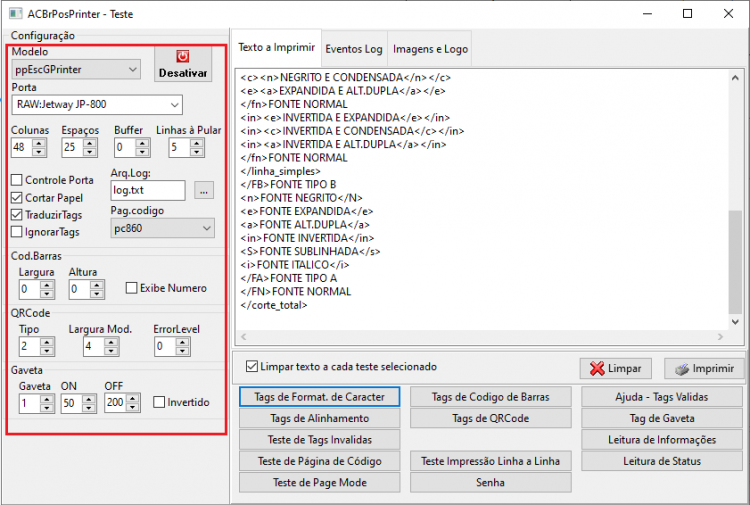The image size is (750, 505).
Task: Click the Tags de QRCode button
Action: coord(491,418)
